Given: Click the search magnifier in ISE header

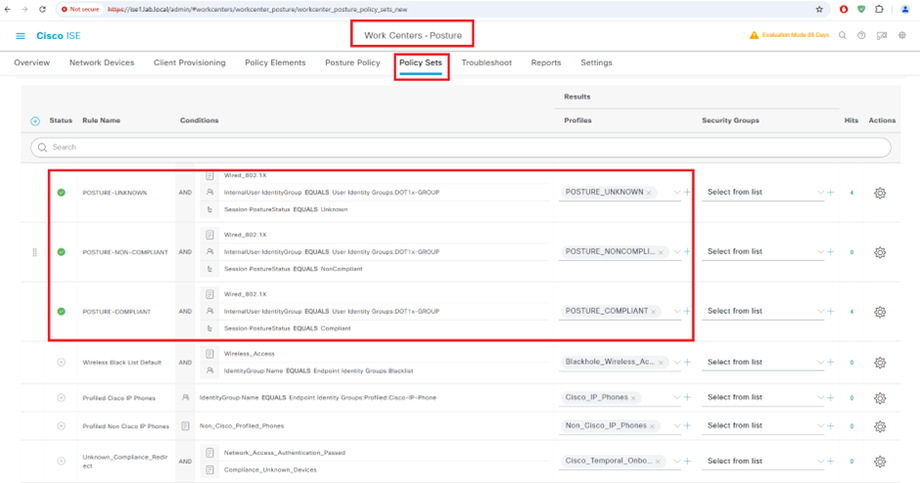Looking at the screenshot, I should coord(843,35).
